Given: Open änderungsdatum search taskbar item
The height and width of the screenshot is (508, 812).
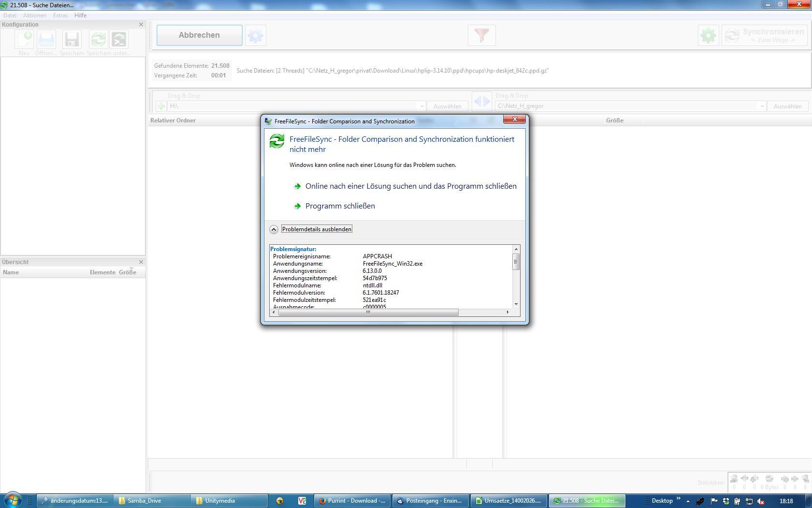Looking at the screenshot, I should coord(74,501).
